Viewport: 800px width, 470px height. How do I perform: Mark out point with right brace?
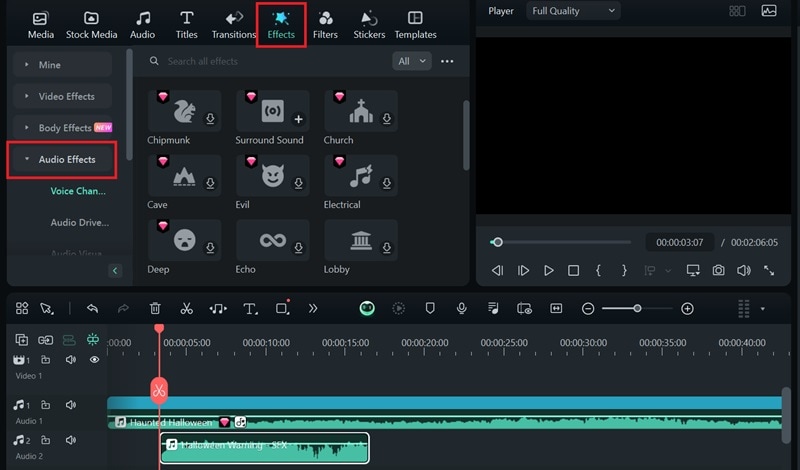click(x=624, y=270)
